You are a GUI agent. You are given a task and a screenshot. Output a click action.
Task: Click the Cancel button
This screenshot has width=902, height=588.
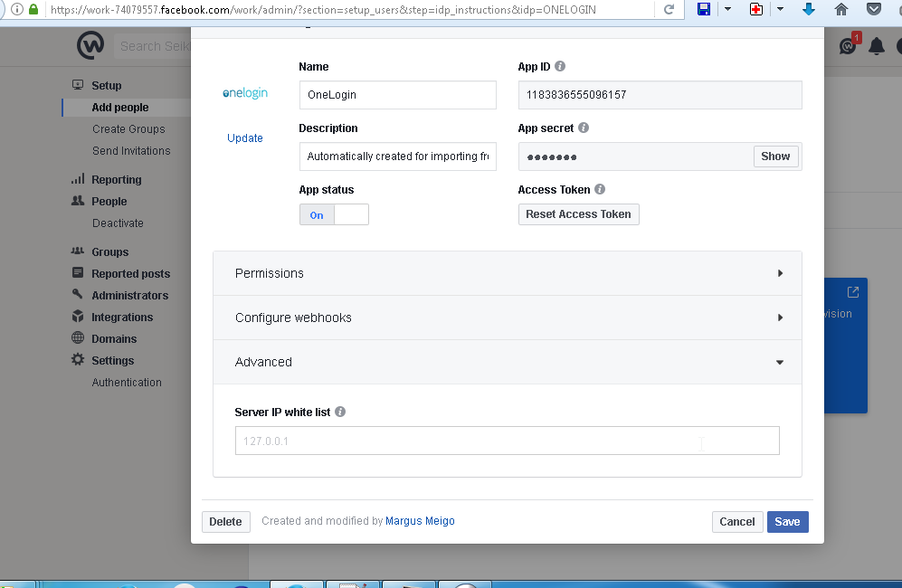(737, 522)
